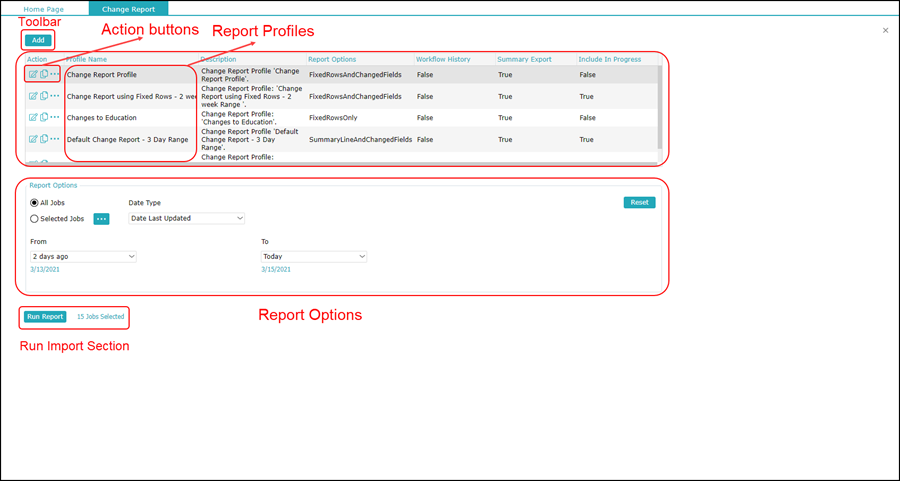The height and width of the screenshot is (481, 900).
Task: Expand the From date range dropdown
Action: (x=83, y=257)
